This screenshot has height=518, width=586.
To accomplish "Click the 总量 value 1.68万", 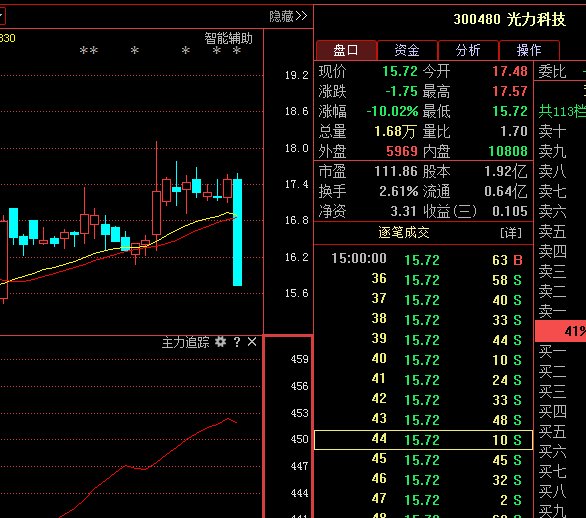I will coord(395,131).
